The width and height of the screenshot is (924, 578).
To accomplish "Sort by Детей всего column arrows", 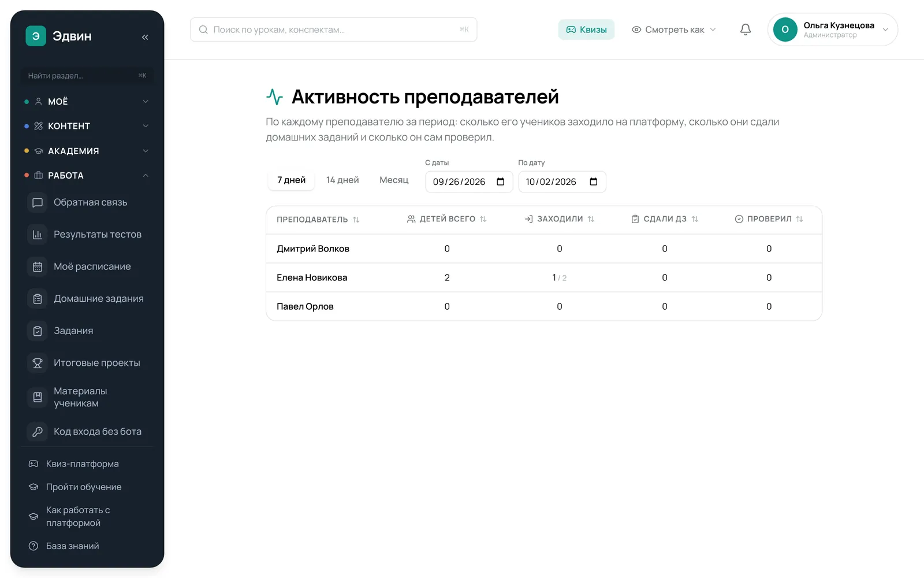I will (483, 219).
